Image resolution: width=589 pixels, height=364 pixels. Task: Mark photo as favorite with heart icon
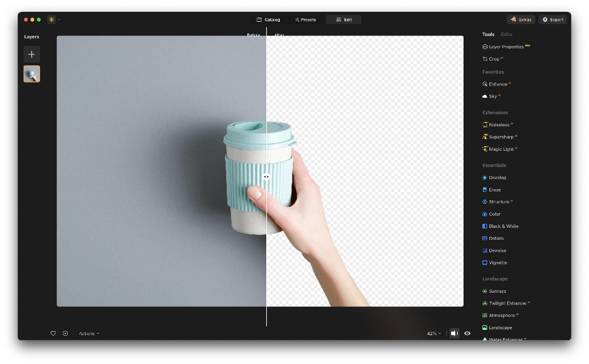click(x=53, y=333)
